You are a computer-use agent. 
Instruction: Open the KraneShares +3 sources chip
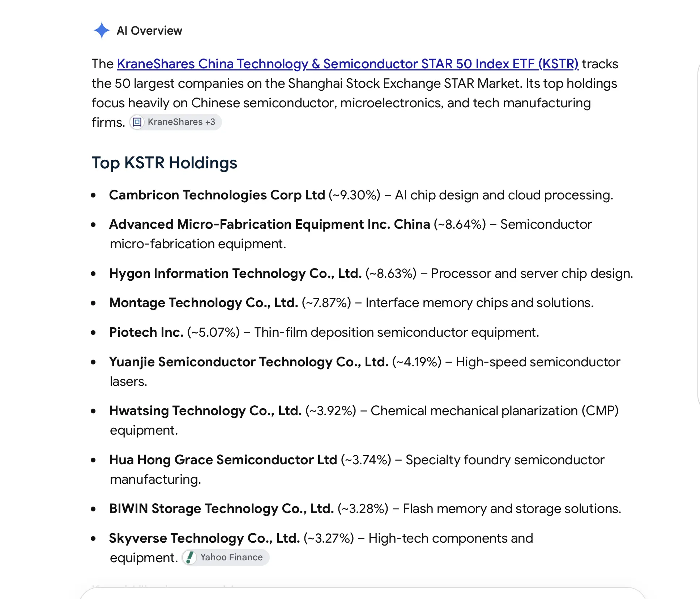[175, 122]
